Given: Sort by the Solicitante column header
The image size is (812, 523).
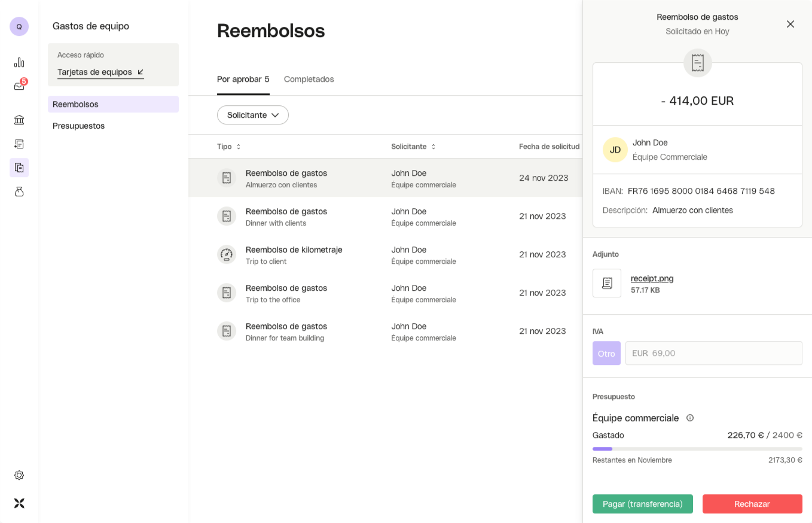Looking at the screenshot, I should pyautogui.click(x=413, y=147).
